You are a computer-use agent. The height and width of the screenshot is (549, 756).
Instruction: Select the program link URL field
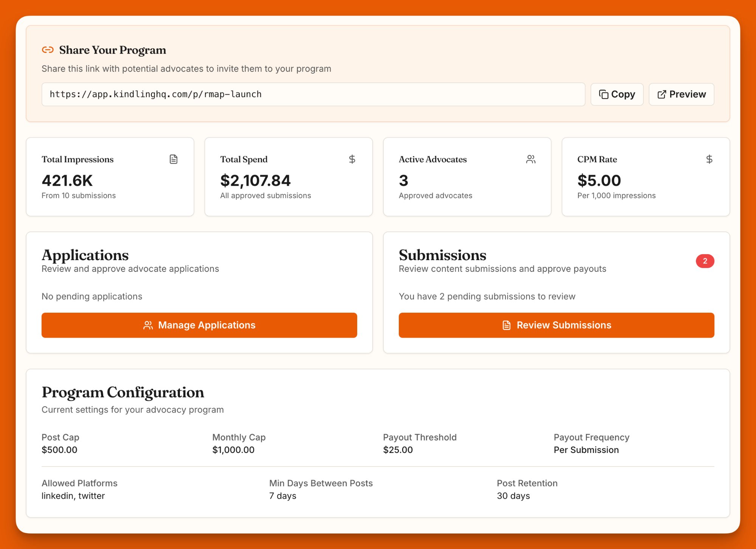pyautogui.click(x=314, y=94)
